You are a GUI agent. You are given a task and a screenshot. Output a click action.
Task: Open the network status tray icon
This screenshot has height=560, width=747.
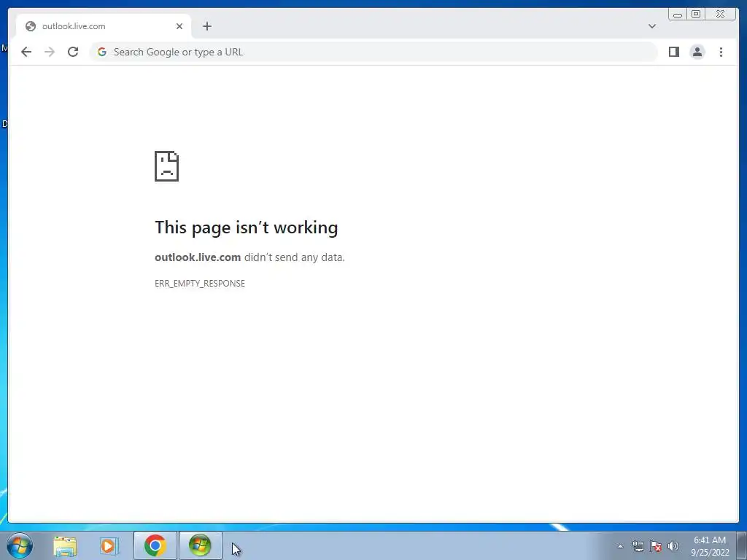[x=638, y=546]
